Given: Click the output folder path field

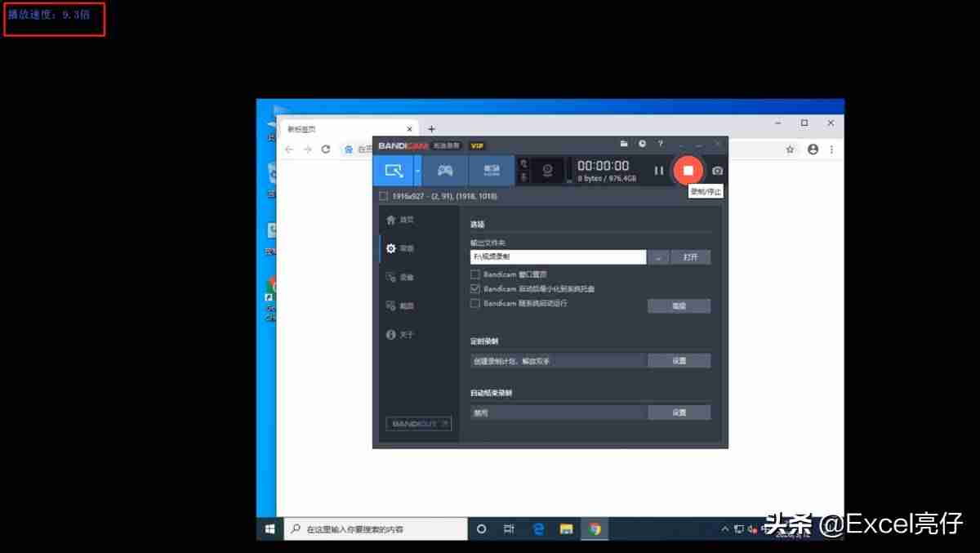Looking at the screenshot, I should 559,257.
